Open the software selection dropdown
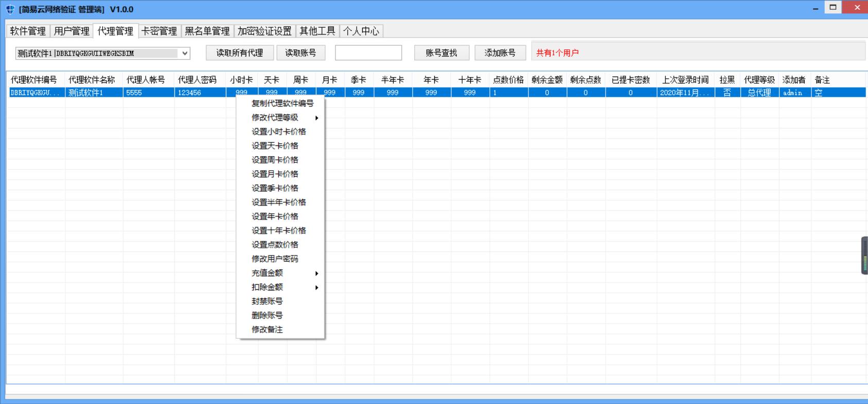This screenshot has width=868, height=404. (x=185, y=53)
